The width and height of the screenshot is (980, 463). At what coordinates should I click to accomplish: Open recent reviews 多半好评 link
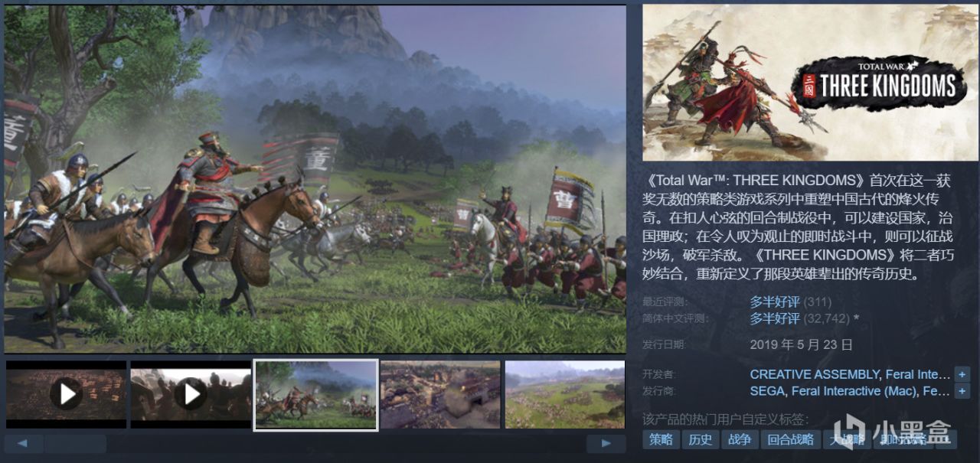[775, 302]
